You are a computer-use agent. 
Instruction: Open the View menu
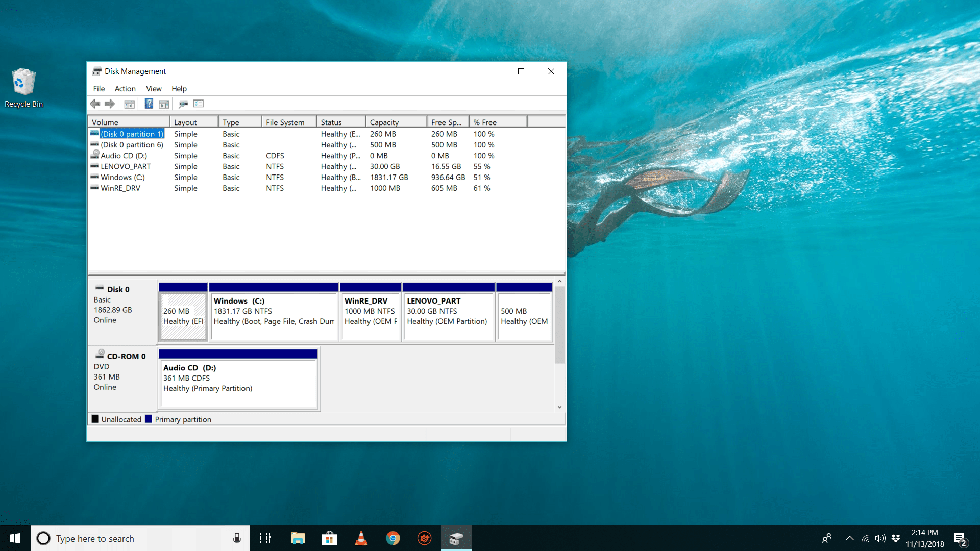click(154, 89)
